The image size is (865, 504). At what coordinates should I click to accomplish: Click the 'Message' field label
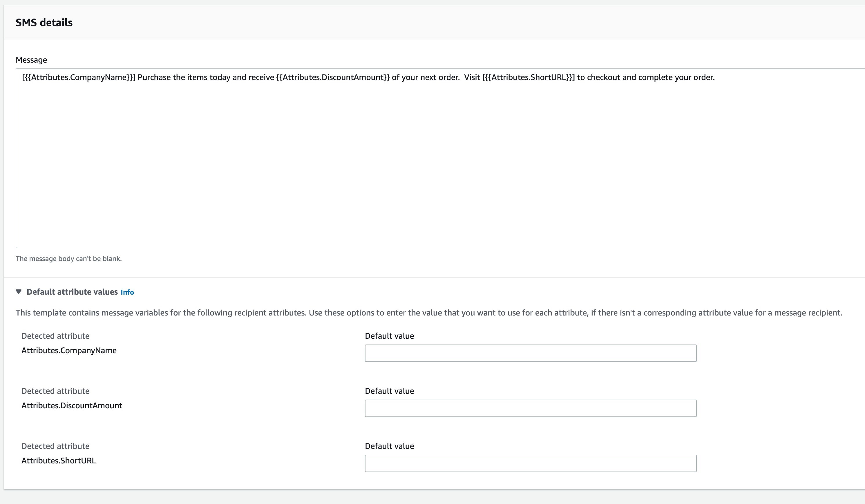point(31,60)
